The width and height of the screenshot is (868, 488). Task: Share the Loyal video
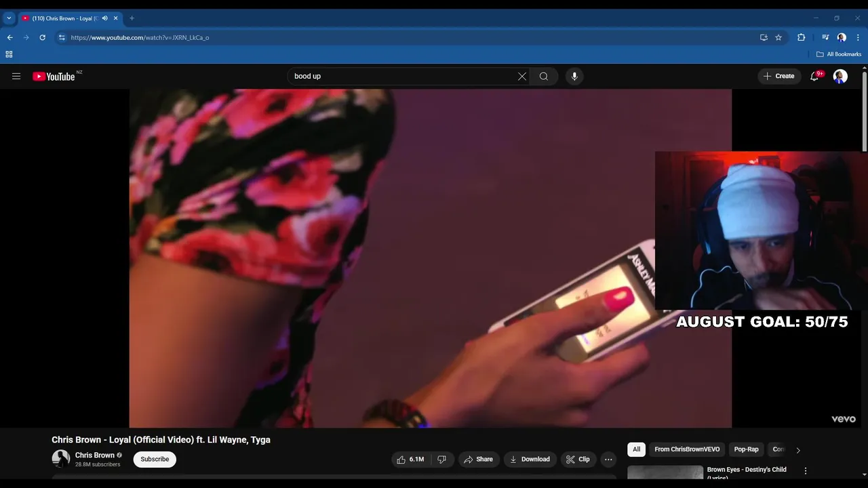pyautogui.click(x=479, y=460)
